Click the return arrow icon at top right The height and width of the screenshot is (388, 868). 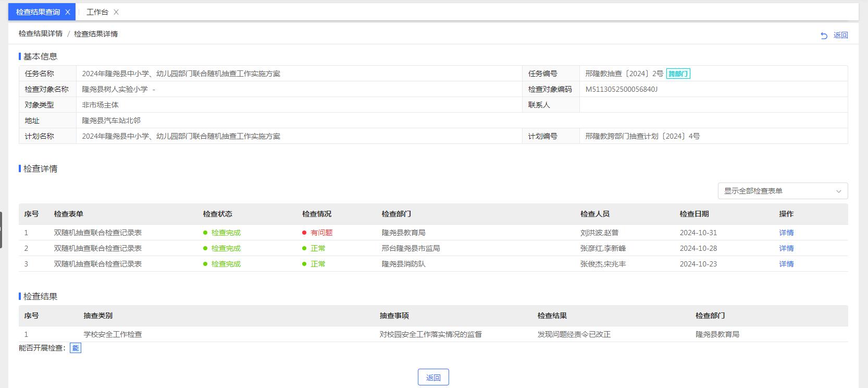824,35
